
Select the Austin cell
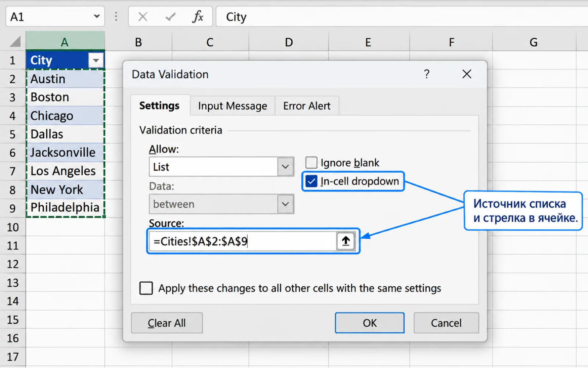[65, 79]
